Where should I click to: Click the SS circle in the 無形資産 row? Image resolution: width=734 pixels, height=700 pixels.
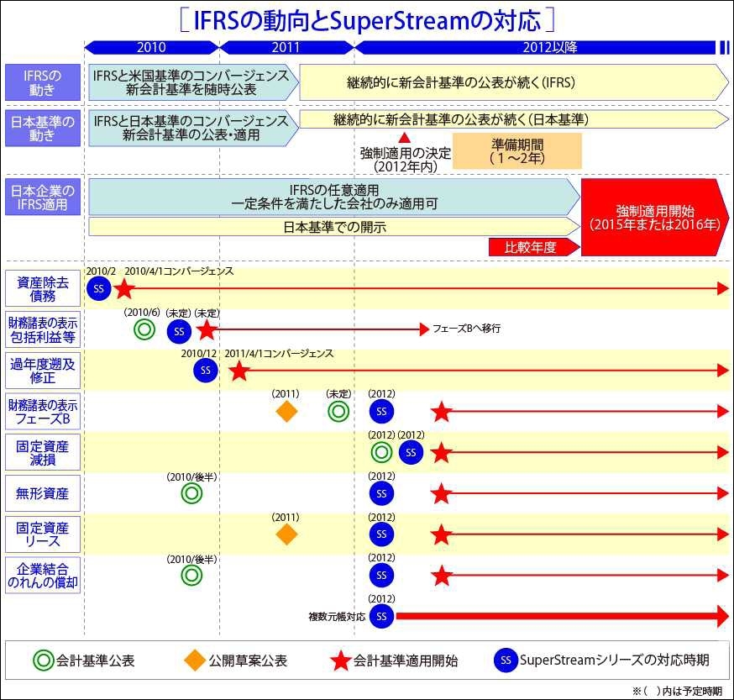pos(381,493)
